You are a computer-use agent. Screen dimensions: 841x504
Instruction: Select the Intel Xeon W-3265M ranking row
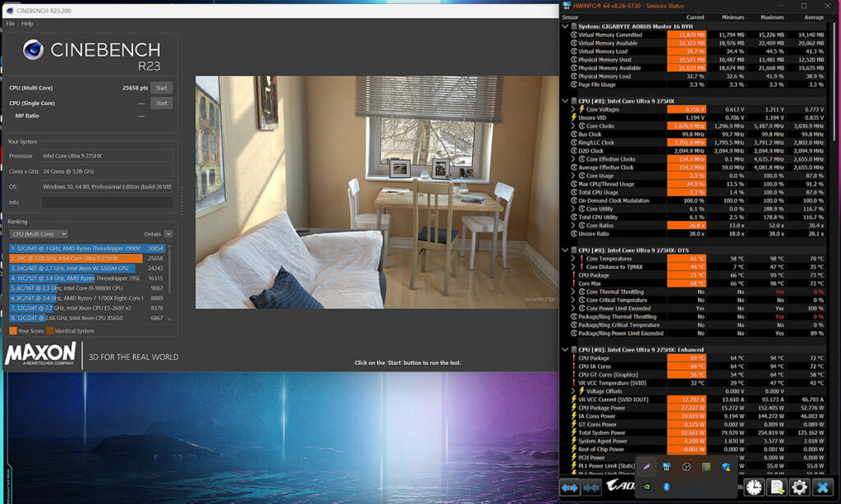pos(87,268)
